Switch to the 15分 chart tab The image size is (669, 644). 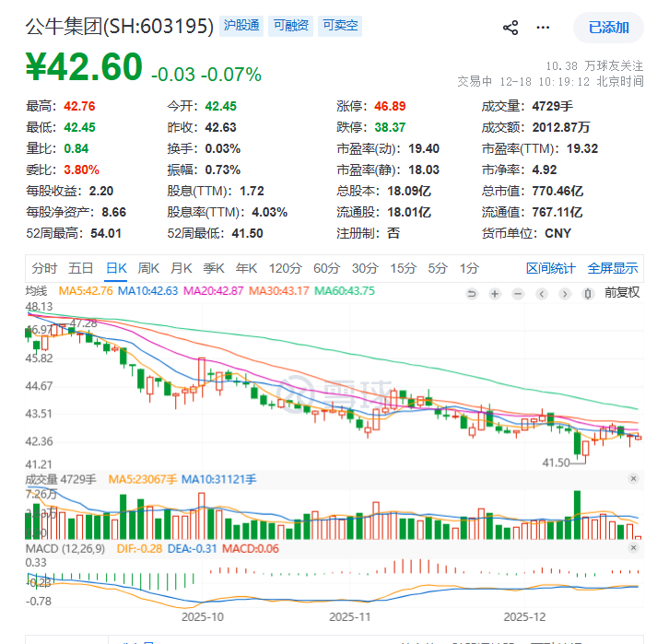pos(404,268)
